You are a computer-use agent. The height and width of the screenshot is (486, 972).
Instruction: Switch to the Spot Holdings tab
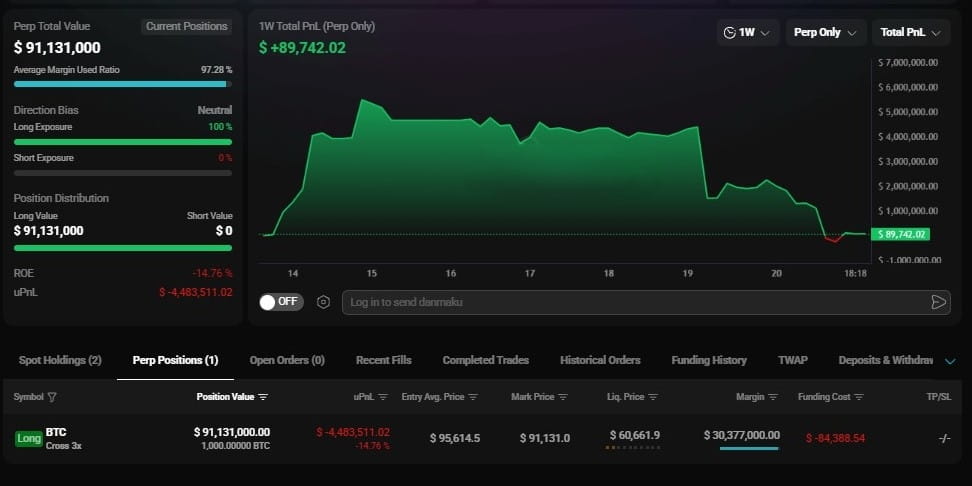click(x=58, y=360)
